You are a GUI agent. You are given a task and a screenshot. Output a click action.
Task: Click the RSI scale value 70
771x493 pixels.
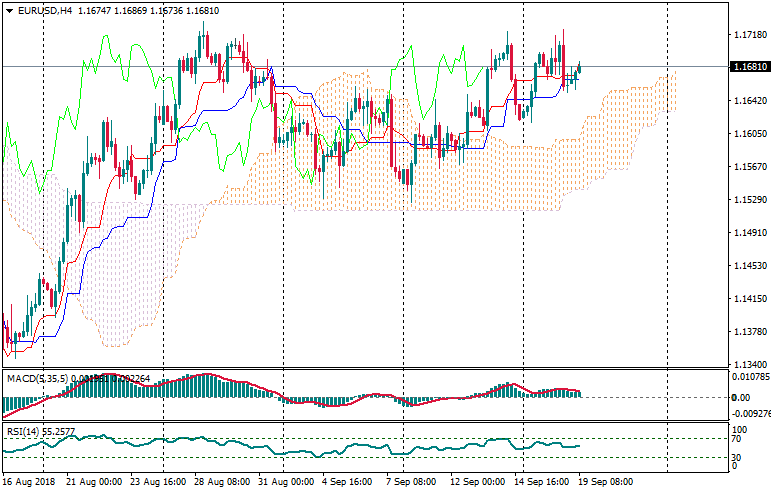click(737, 438)
